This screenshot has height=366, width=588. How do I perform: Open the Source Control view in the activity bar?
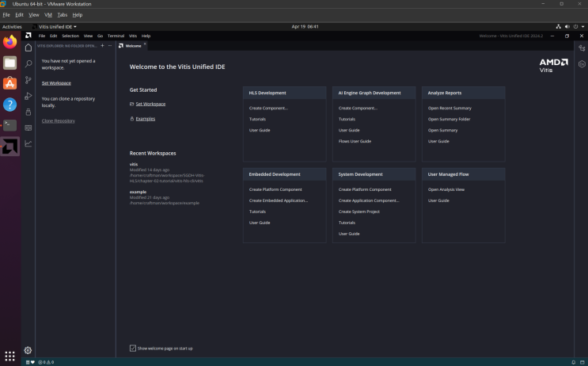[x=28, y=80]
